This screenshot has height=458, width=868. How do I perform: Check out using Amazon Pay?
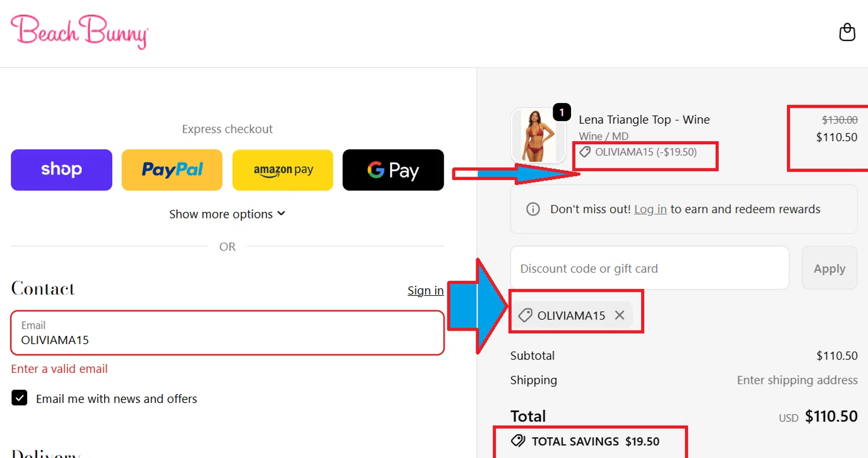pos(283,170)
